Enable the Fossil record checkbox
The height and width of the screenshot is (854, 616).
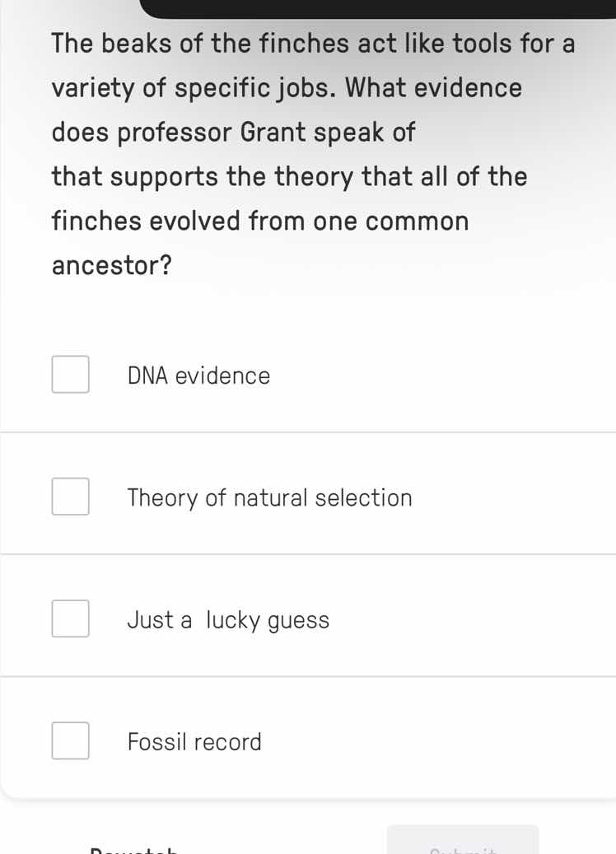[71, 740]
